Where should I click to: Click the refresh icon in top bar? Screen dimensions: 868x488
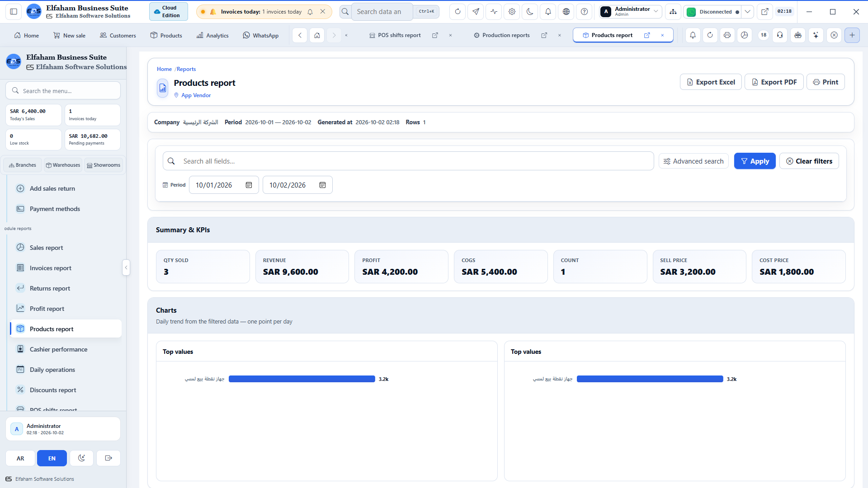point(458,12)
